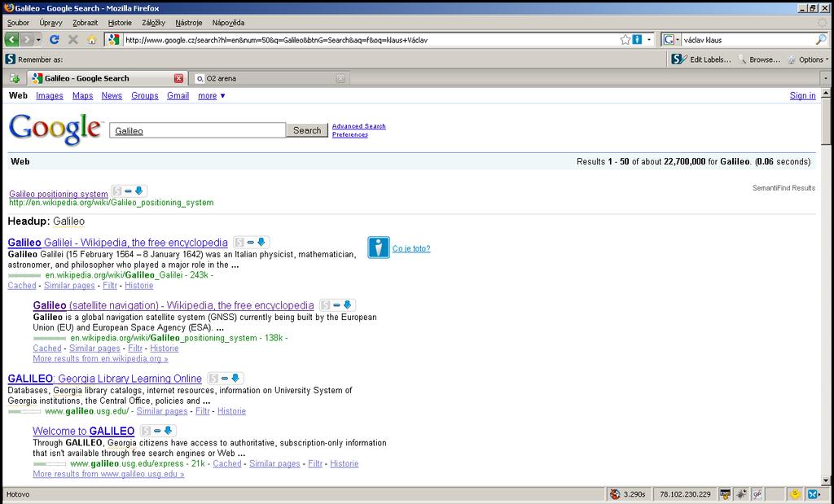Viewport: 834px width, 504px height.
Task: Click the page scrollbar down arrow
Action: [826, 480]
